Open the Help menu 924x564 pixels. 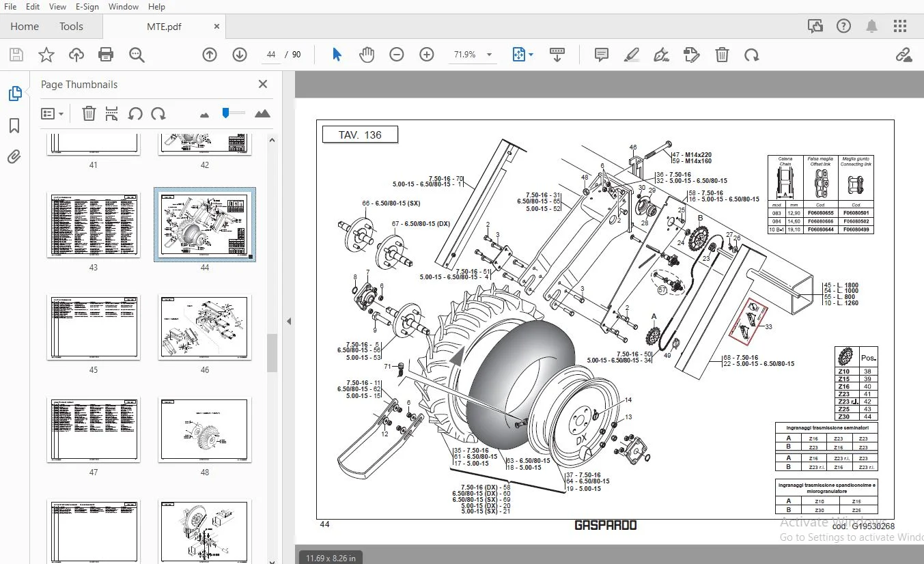pos(157,7)
